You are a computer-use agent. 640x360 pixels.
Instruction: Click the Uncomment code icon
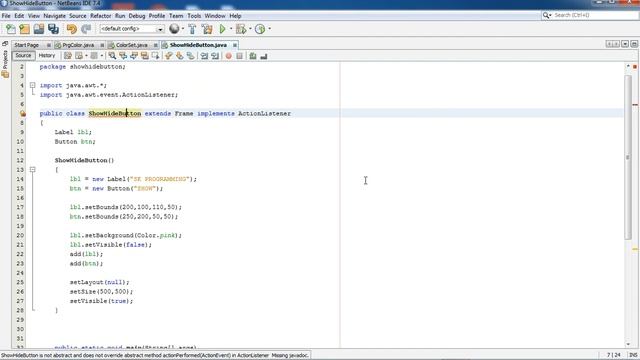pos(264,56)
